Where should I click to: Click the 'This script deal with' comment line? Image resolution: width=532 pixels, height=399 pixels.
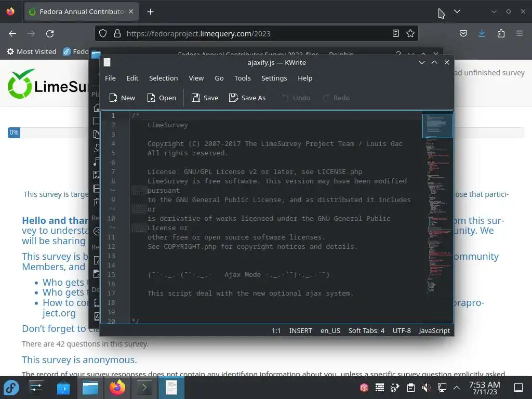coord(250,293)
